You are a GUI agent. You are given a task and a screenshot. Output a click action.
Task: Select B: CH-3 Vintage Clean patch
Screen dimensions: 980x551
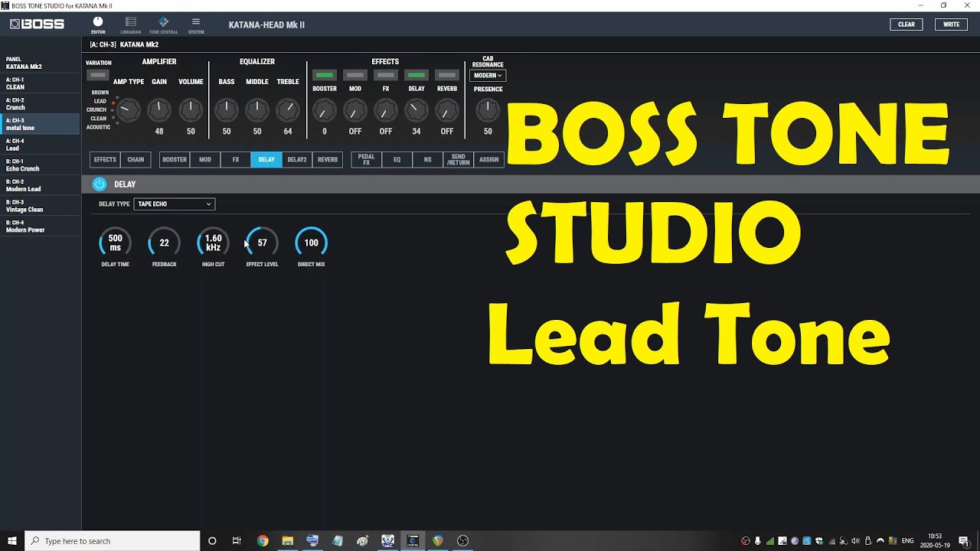pyautogui.click(x=40, y=206)
